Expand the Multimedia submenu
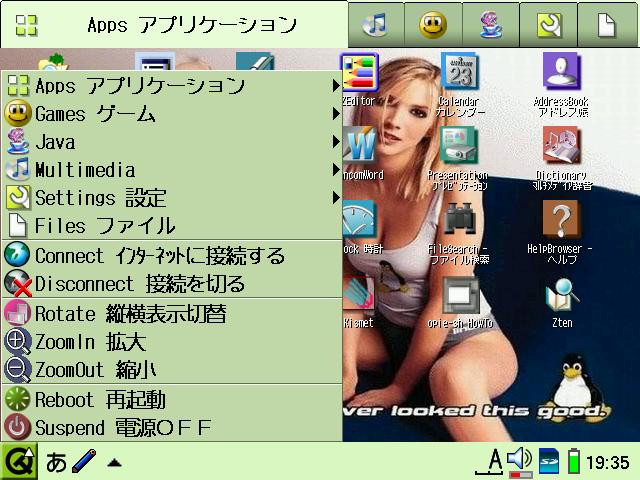This screenshot has height=480, width=640. tap(336, 170)
